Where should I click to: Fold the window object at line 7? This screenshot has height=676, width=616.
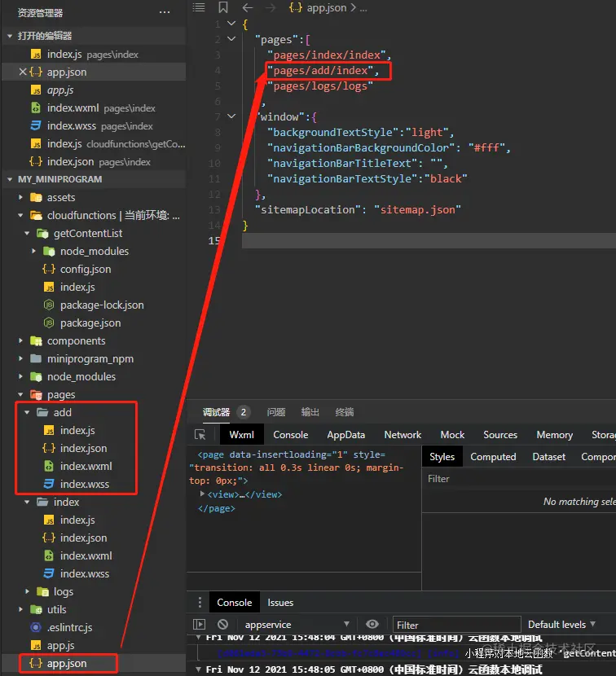(231, 116)
